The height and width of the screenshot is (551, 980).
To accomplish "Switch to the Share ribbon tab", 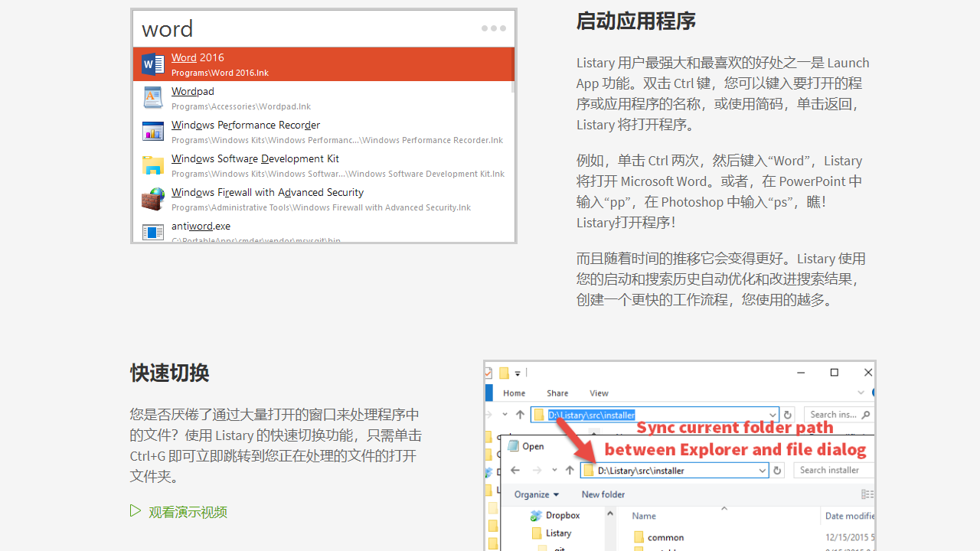I will 557,393.
